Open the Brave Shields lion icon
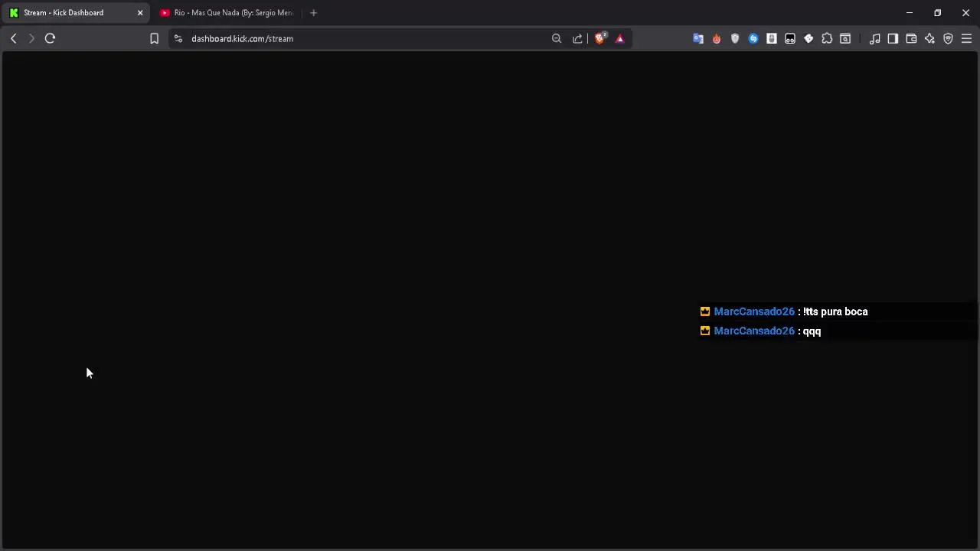Image resolution: width=980 pixels, height=551 pixels. coord(600,37)
